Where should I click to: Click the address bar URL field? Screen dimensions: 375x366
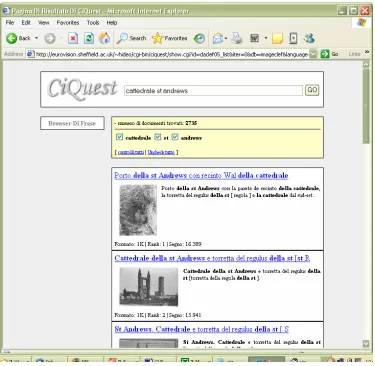click(x=172, y=54)
